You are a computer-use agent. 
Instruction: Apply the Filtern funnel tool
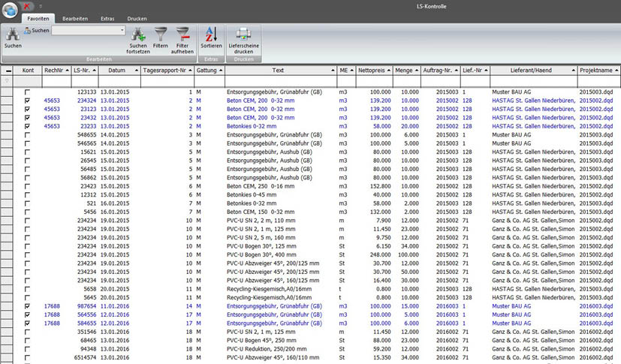[161, 34]
